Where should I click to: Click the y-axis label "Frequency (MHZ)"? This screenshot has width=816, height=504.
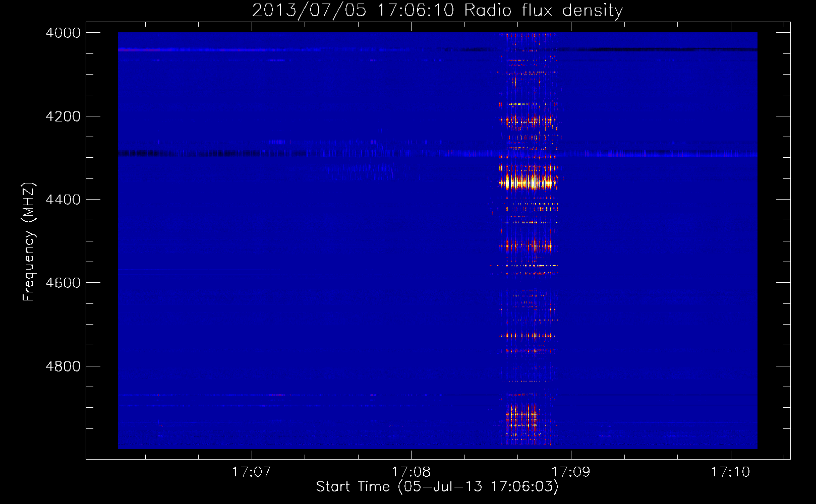pos(29,242)
